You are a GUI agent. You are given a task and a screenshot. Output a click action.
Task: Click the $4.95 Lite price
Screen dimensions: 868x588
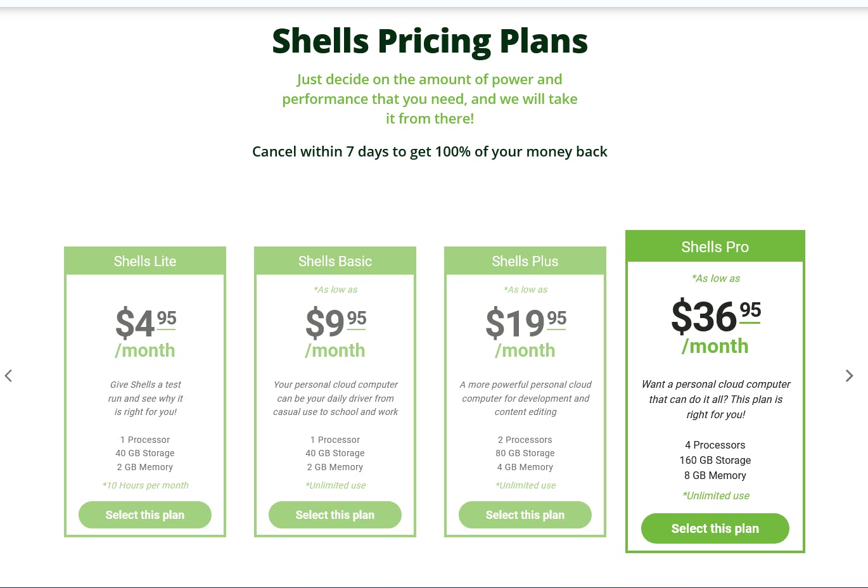[x=145, y=324]
